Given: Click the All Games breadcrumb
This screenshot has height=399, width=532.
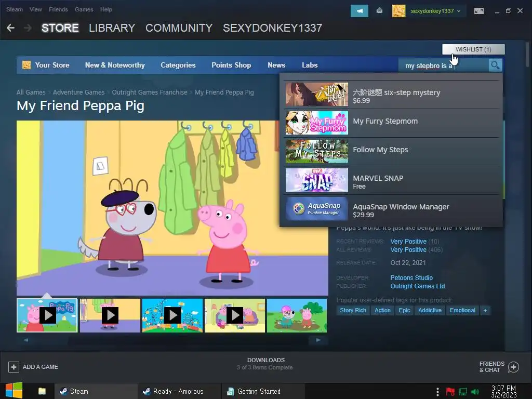Looking at the screenshot, I should pos(31,92).
